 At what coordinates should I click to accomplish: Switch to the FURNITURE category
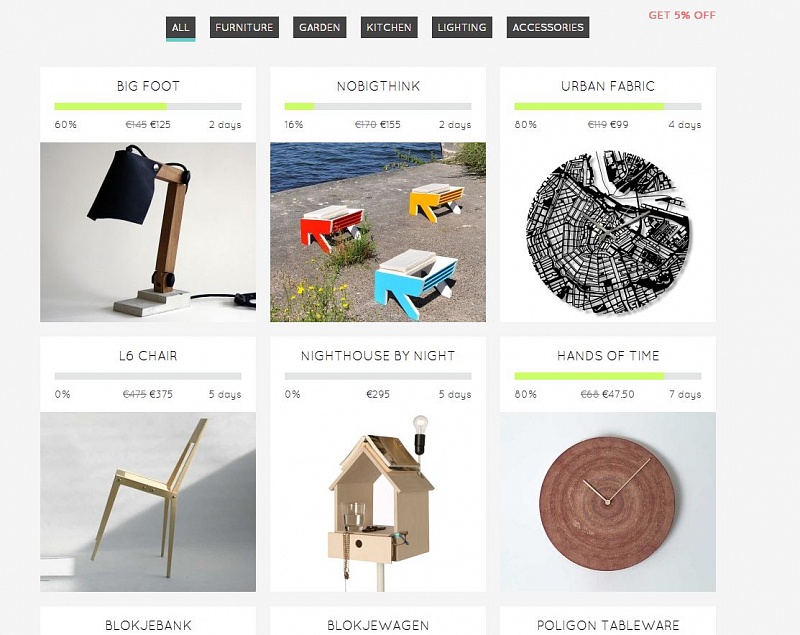coord(244,28)
